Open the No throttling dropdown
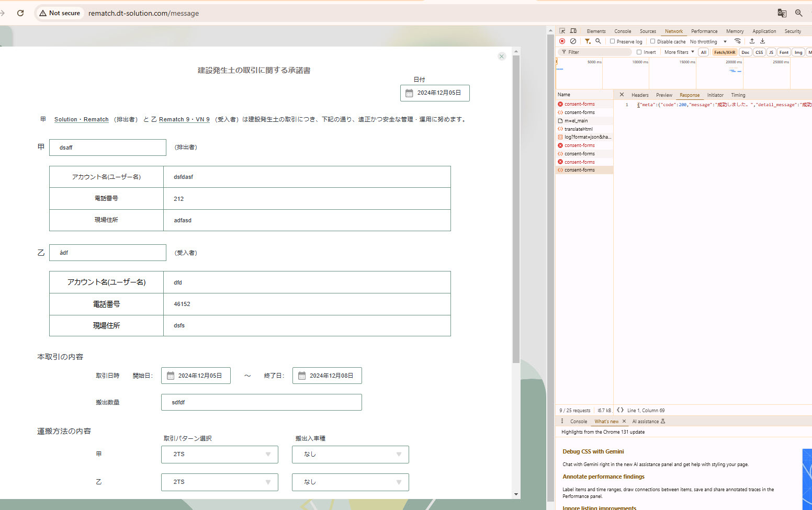 coord(708,42)
